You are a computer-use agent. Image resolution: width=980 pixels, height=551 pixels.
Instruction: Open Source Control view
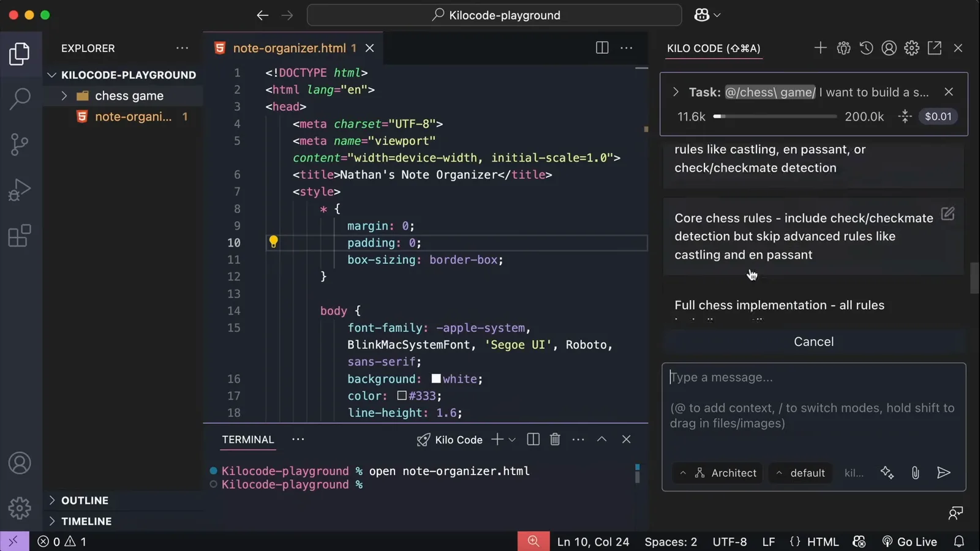(x=20, y=144)
